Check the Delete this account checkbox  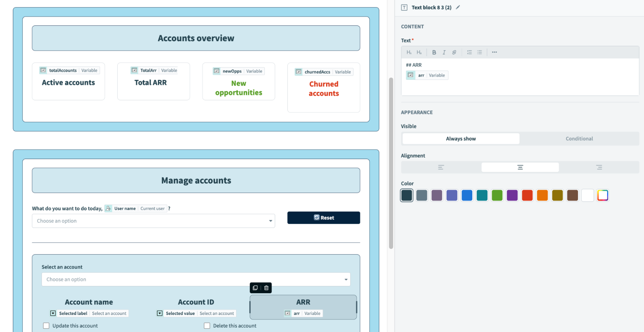coord(207,326)
